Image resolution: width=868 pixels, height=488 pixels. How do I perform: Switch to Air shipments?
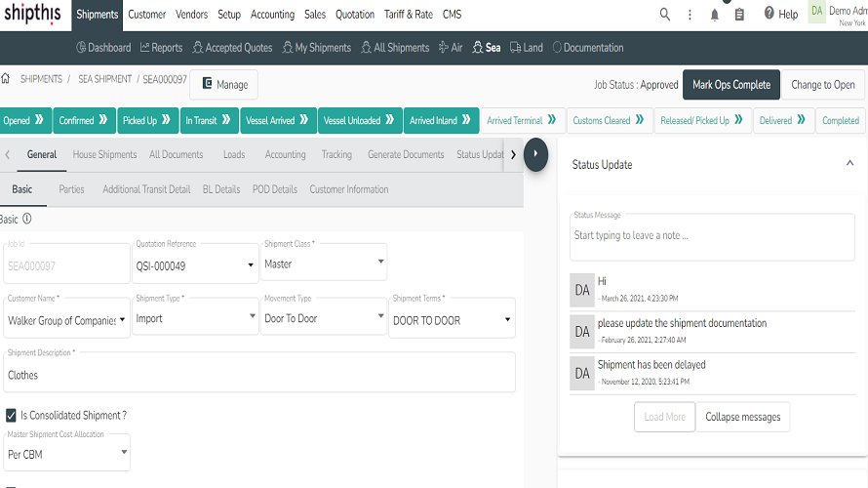(451, 48)
